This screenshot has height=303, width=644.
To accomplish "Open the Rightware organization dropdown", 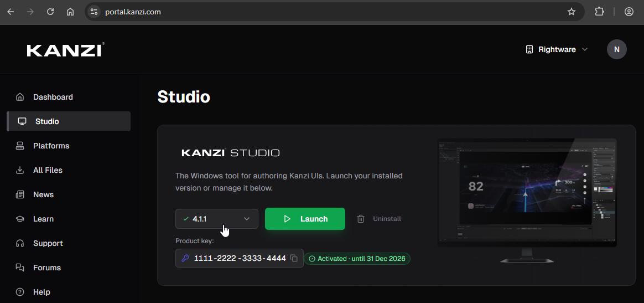I will [557, 49].
